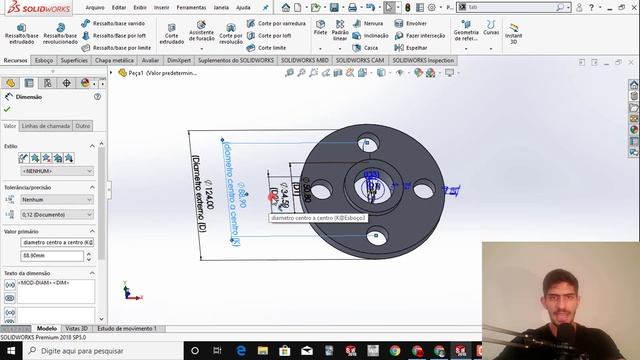
Task: Click the 88.90mm value field
Action: click(52, 256)
